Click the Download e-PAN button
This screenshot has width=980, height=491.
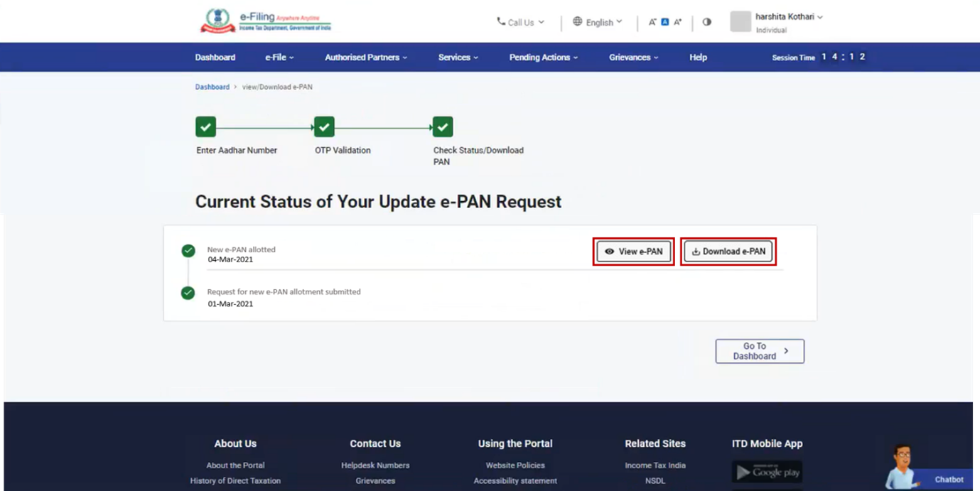728,252
